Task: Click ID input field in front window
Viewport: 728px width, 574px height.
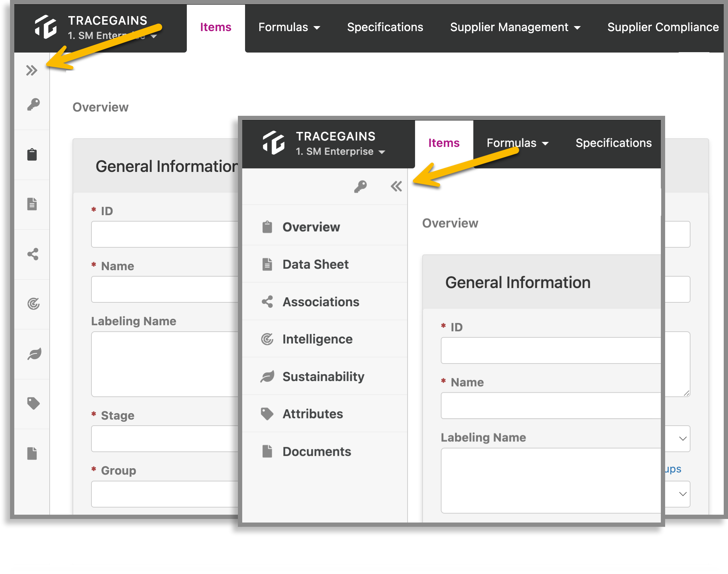Action: [550, 350]
